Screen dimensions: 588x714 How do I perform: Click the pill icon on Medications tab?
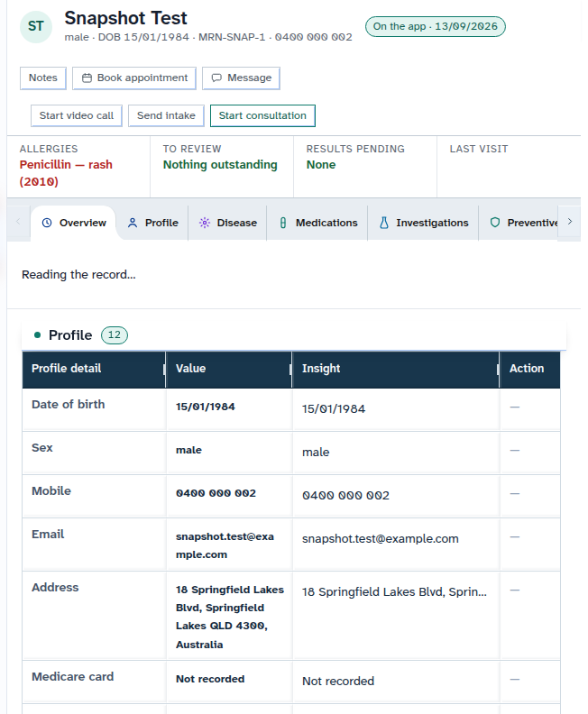283,223
